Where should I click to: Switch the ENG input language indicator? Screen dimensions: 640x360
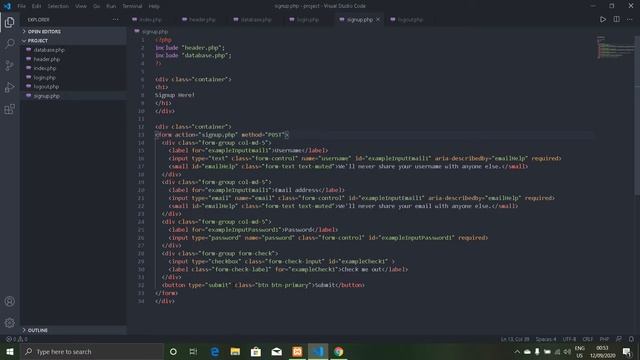tap(579, 351)
